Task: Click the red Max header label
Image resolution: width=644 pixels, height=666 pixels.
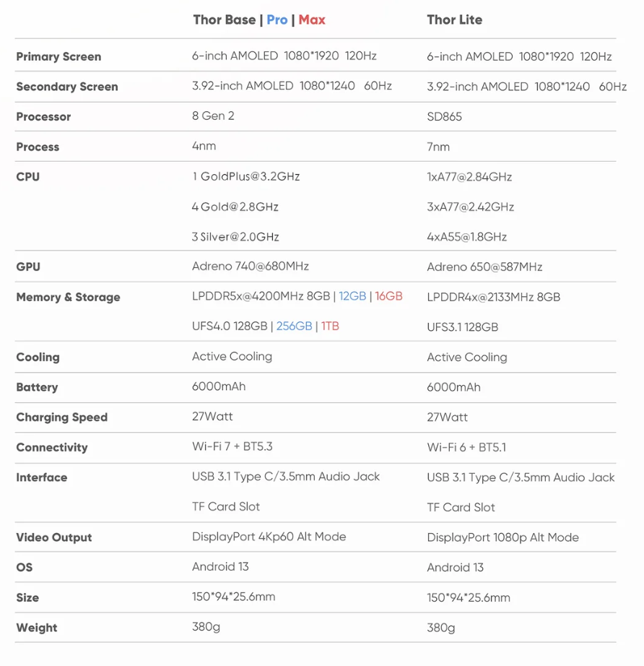Action: click(312, 20)
